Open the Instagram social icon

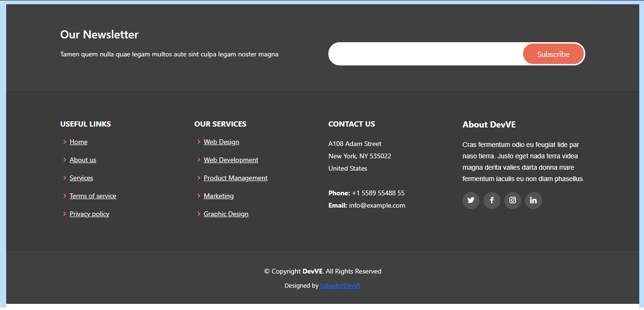tap(512, 200)
